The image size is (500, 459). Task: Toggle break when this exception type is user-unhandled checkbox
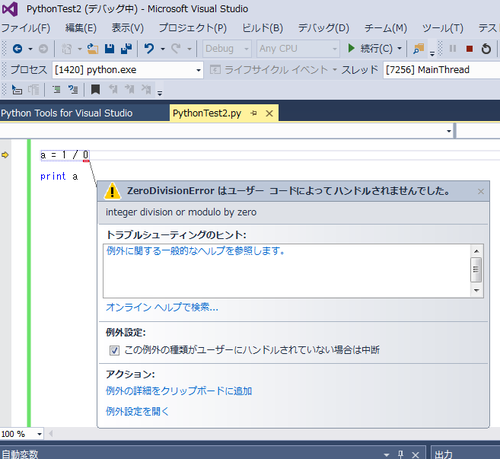click(114, 350)
